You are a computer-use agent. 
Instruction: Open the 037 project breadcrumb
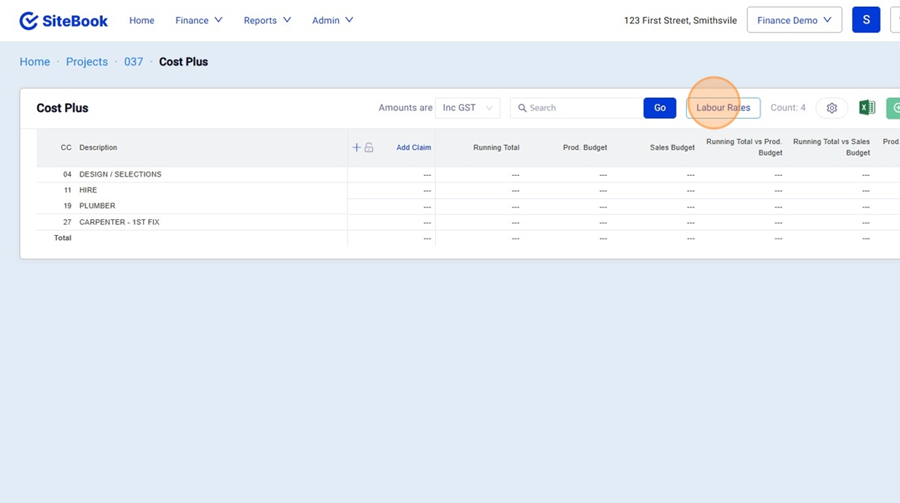pos(133,62)
